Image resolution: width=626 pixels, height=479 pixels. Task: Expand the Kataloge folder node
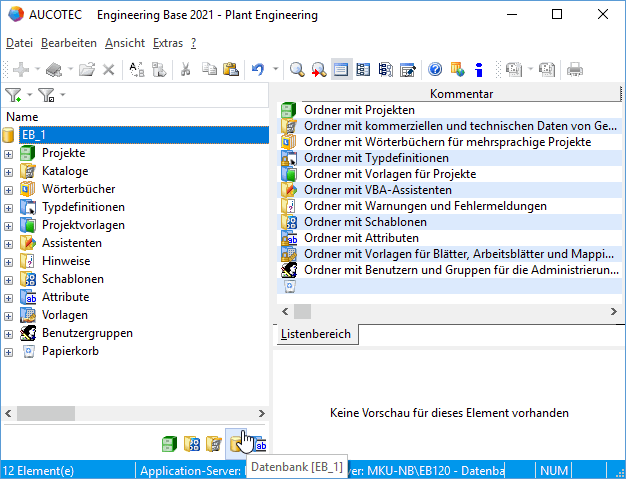8,172
